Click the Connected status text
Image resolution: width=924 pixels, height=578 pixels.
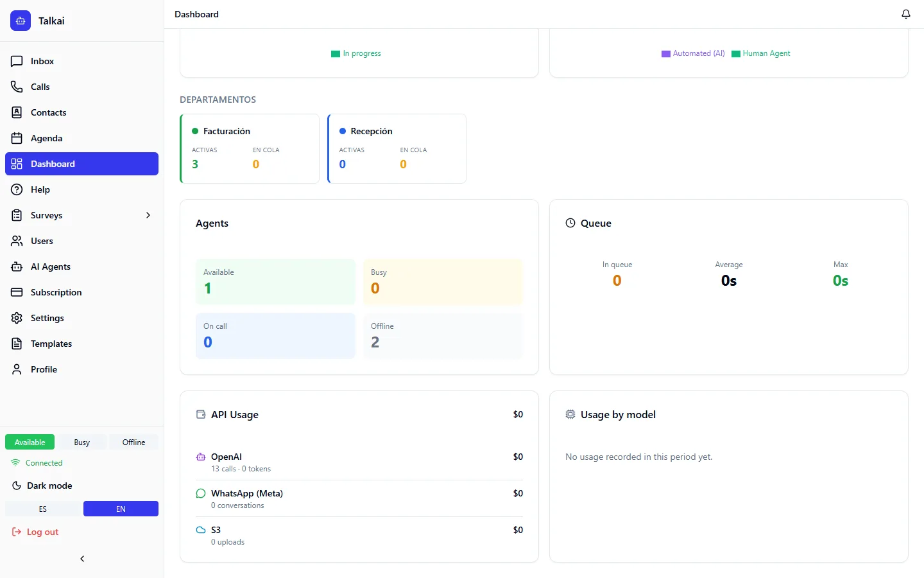(44, 463)
